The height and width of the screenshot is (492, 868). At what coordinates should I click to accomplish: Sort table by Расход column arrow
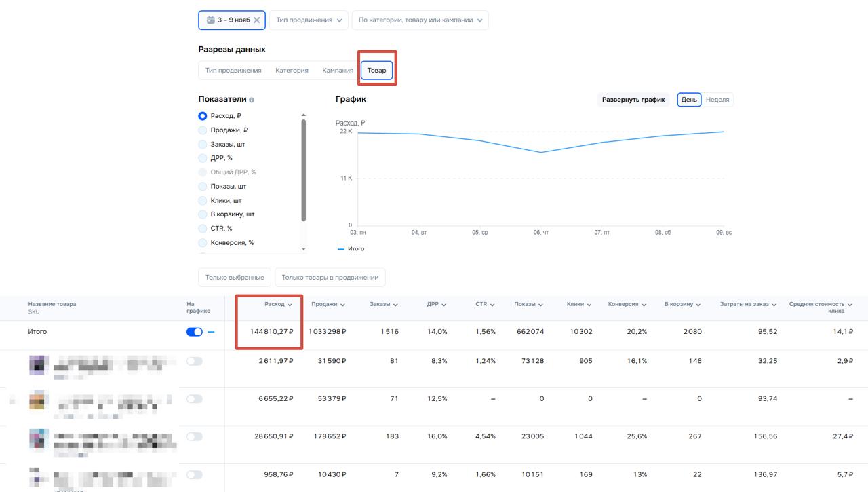[290, 305]
